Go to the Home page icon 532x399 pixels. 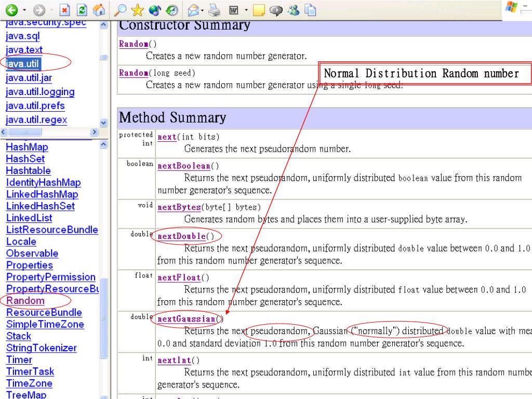(x=99, y=10)
